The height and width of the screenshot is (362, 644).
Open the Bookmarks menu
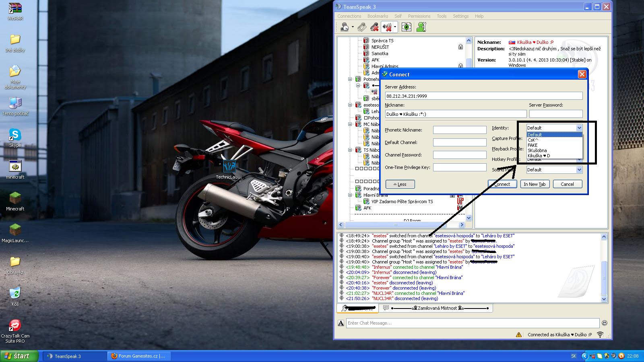[x=377, y=16]
